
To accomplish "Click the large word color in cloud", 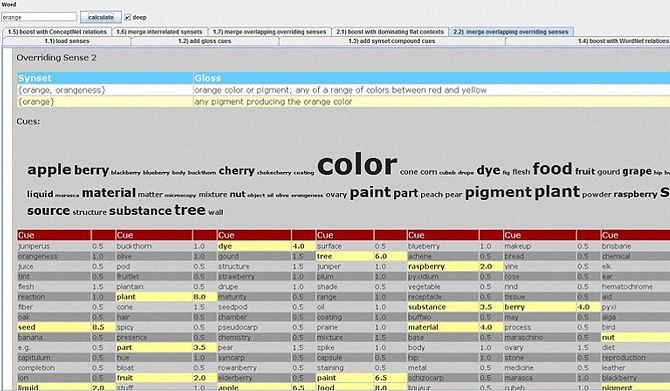I will [x=357, y=165].
